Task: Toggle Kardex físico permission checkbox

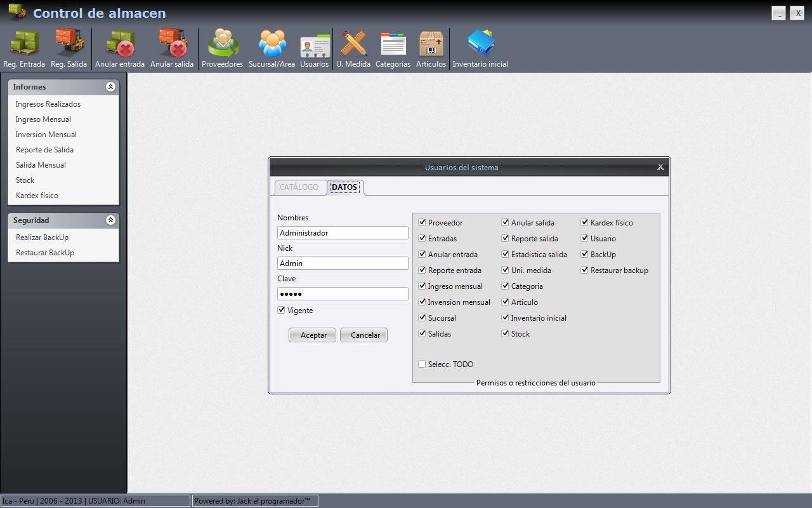Action: click(x=584, y=222)
